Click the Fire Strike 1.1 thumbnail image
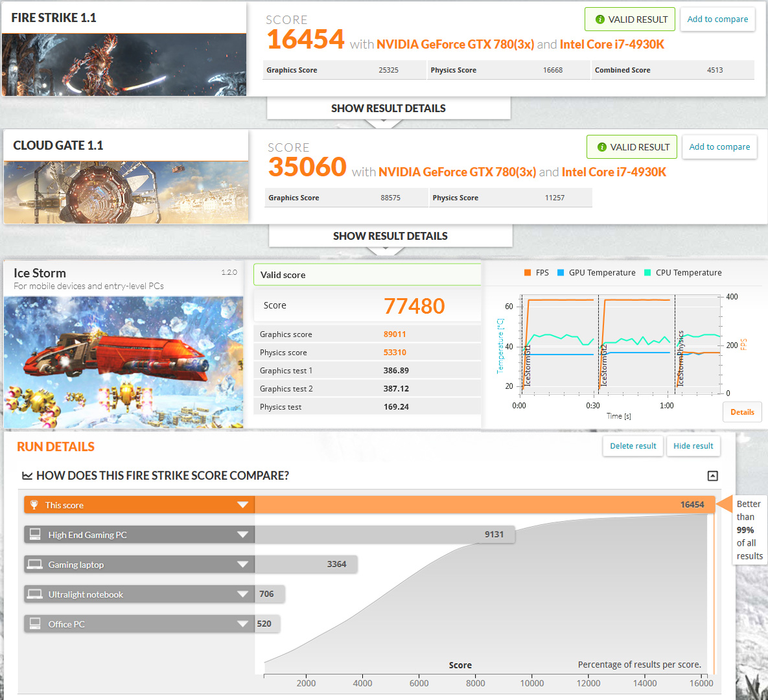Viewport: 768px width, 700px height. coord(124,65)
